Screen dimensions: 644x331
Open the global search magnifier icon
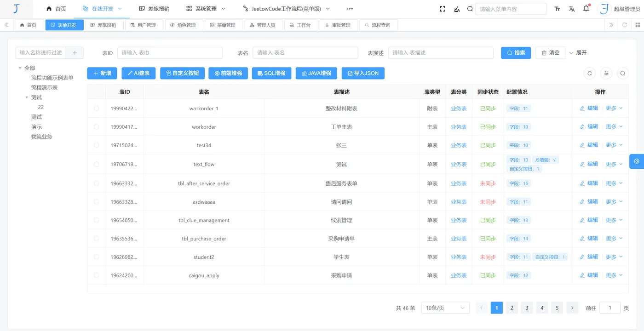[469, 8]
